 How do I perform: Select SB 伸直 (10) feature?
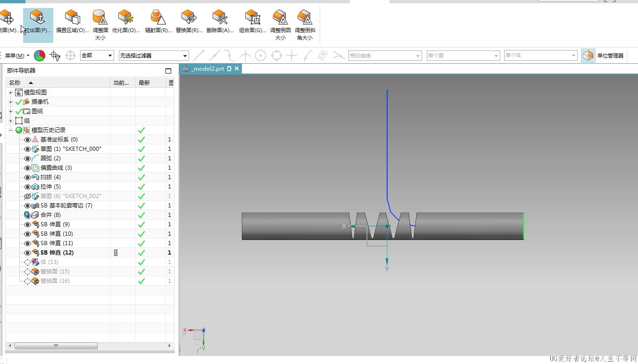click(57, 234)
